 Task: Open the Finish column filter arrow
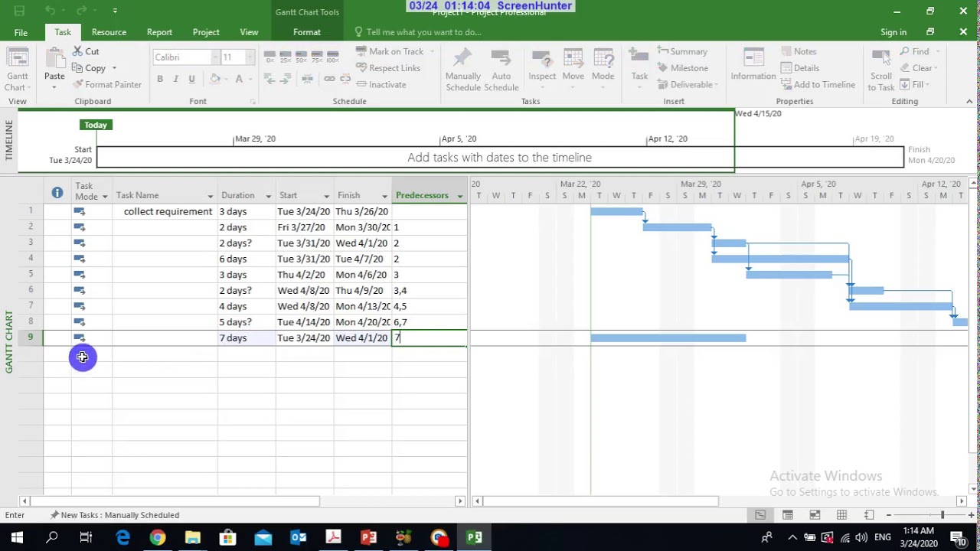[x=384, y=196]
